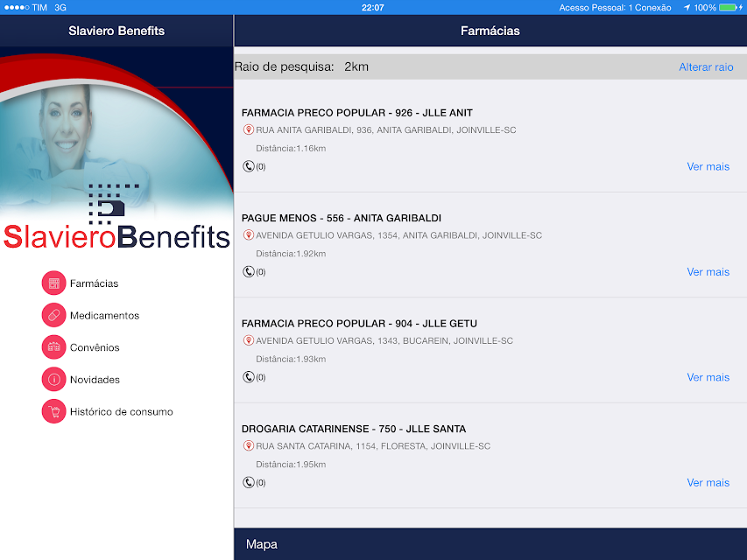Screen dimensions: 747x560
Task: Click Alterar raio link
Action: 706,67
